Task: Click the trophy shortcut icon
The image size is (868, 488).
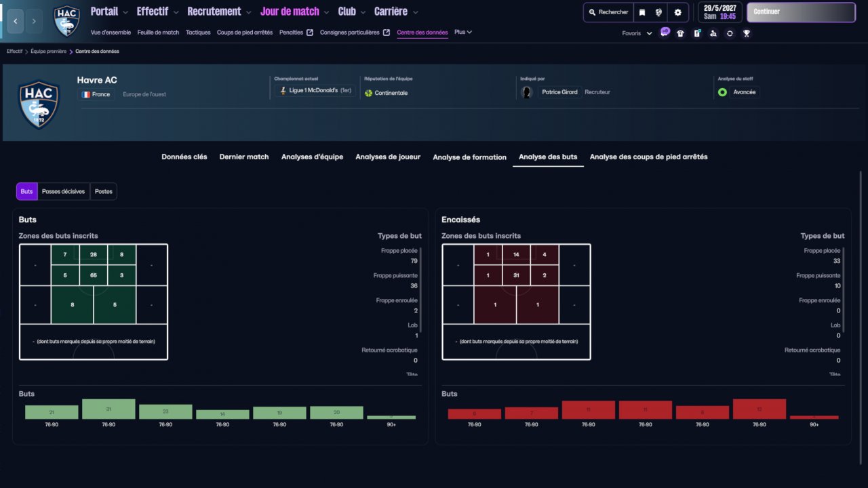Action: (746, 33)
